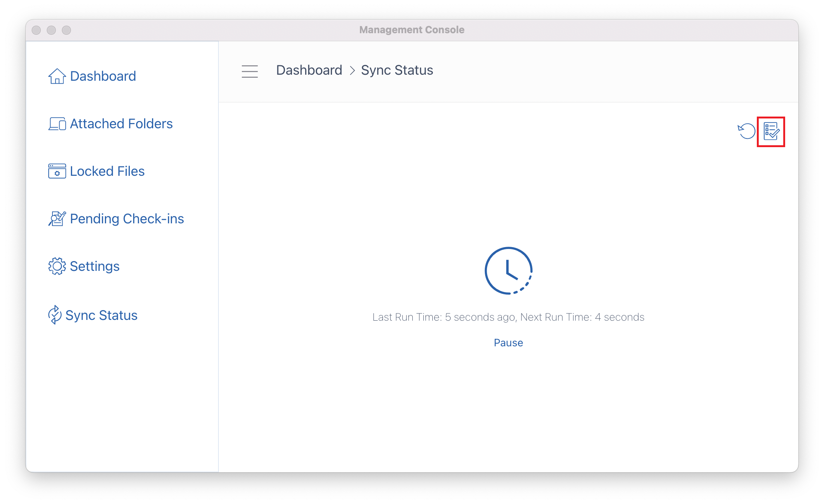The image size is (824, 504).
Task: Maximize the Management Console window
Action: click(x=66, y=30)
